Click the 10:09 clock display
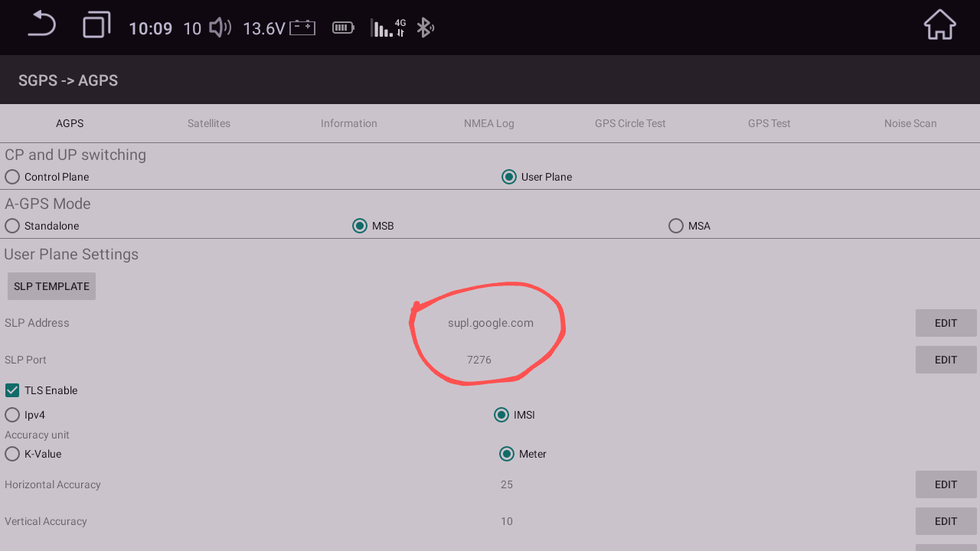 [x=150, y=29]
